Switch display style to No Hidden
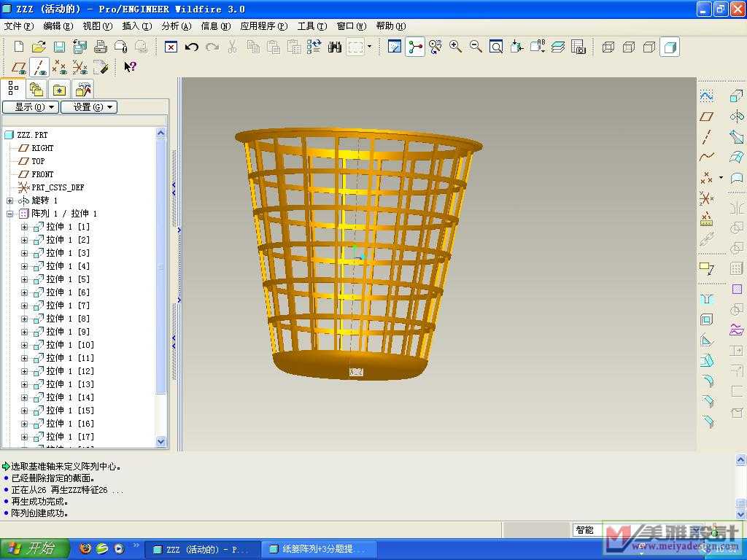The image size is (747, 560). coord(649,47)
